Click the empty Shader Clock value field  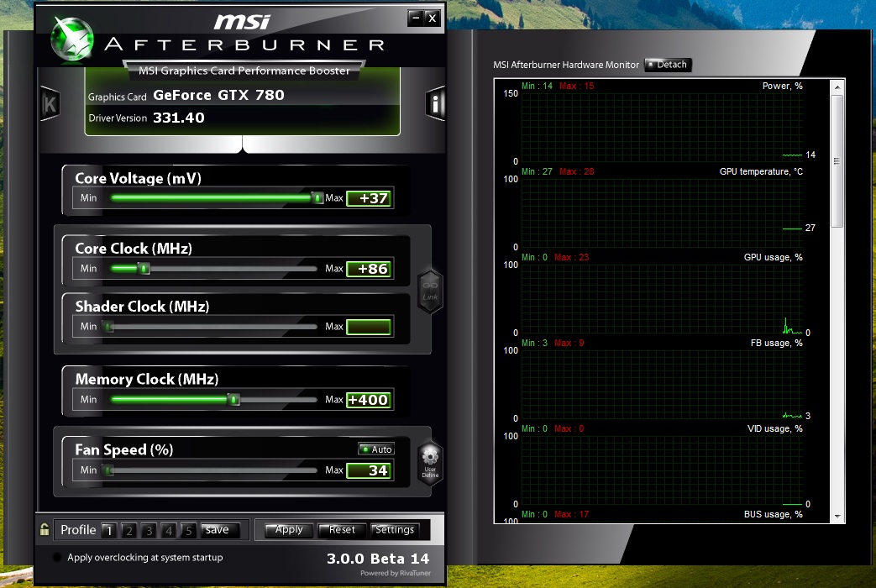(x=369, y=327)
